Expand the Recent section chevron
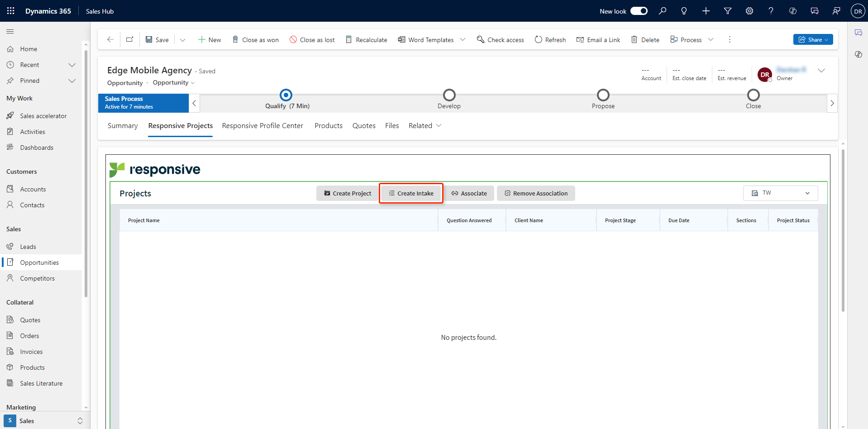This screenshot has height=429, width=868. 72,65
